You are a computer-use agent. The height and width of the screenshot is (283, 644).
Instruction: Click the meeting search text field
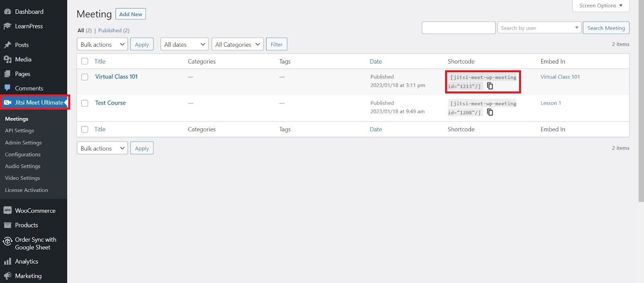[x=458, y=28]
